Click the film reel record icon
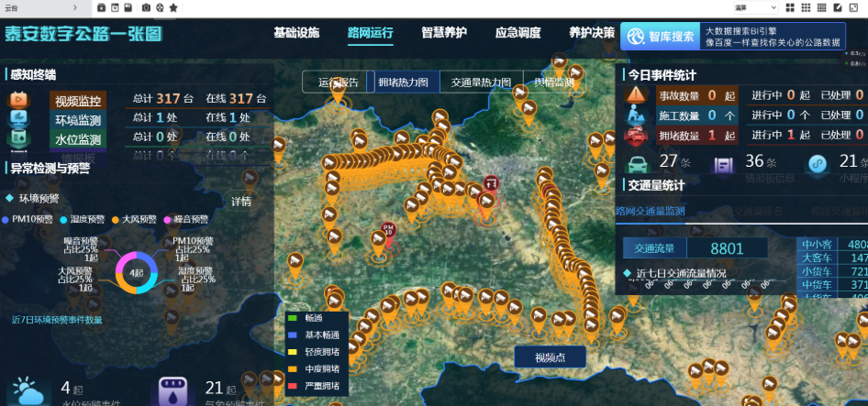This screenshot has width=868, height=406. tap(160, 7)
